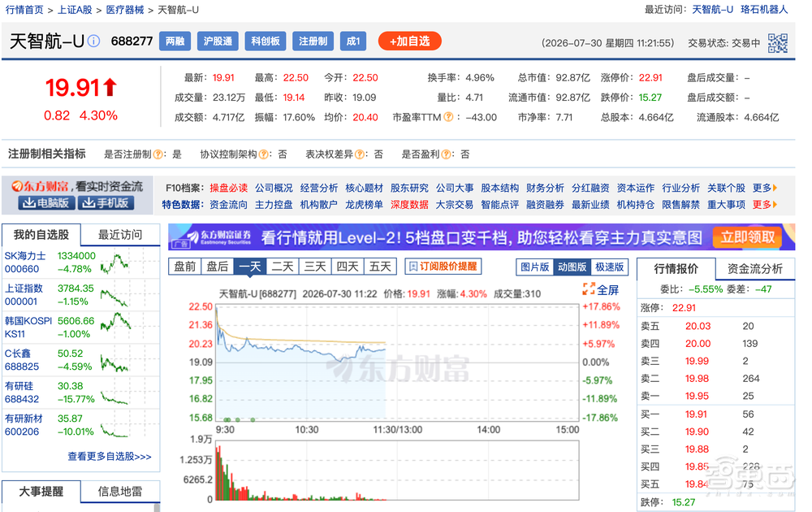Open 公司概况 link

pyautogui.click(x=274, y=188)
